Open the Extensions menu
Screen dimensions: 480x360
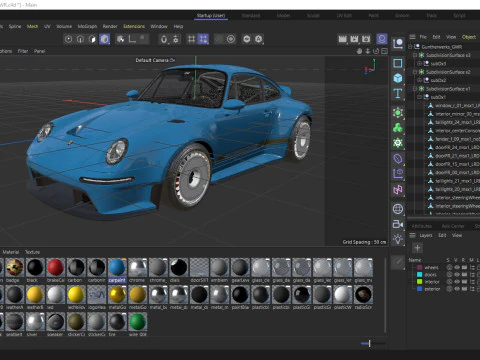point(134,26)
